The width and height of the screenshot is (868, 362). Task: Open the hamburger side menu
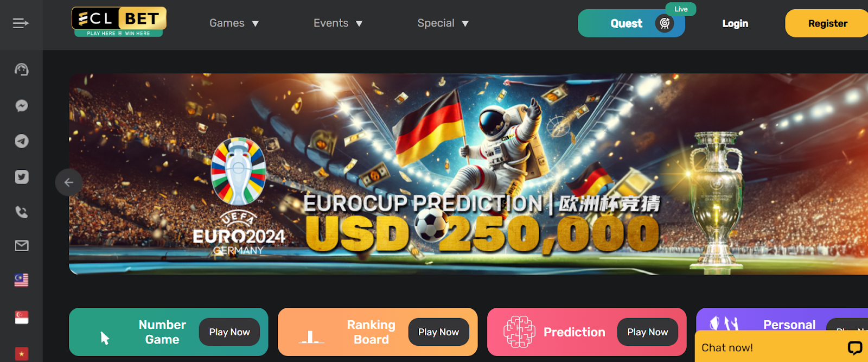[x=21, y=23]
